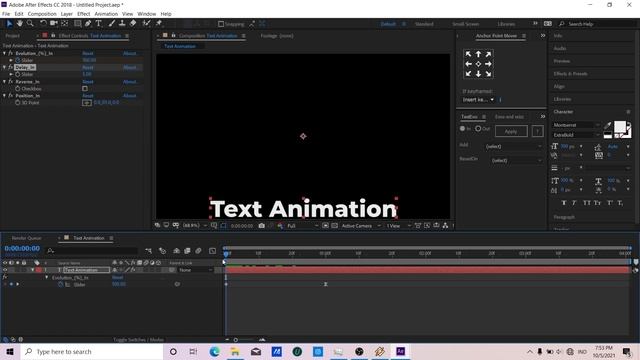Switch to the Render Queue tab

(27, 238)
